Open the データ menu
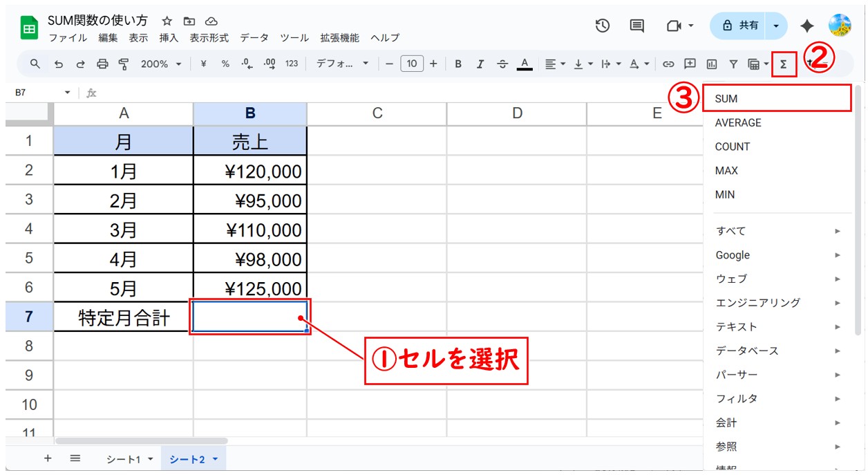 (254, 38)
